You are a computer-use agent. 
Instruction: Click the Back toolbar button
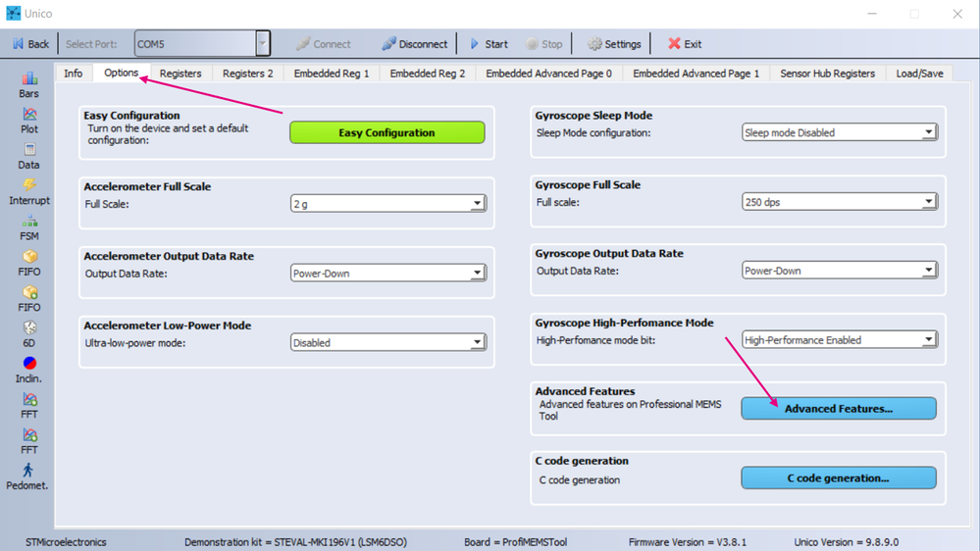[x=31, y=44]
